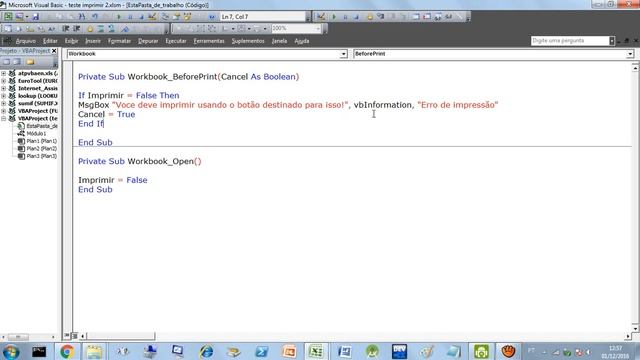Open the Ajuda menu

(x=302, y=41)
